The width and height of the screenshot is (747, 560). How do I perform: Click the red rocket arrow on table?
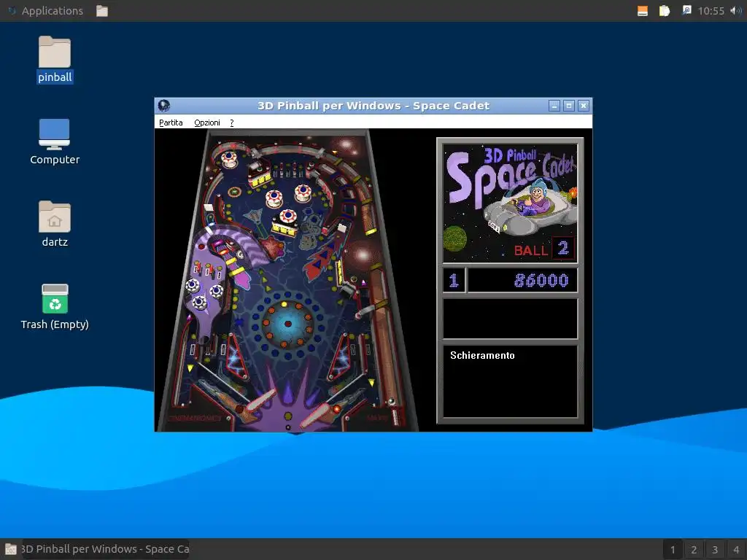point(321,260)
